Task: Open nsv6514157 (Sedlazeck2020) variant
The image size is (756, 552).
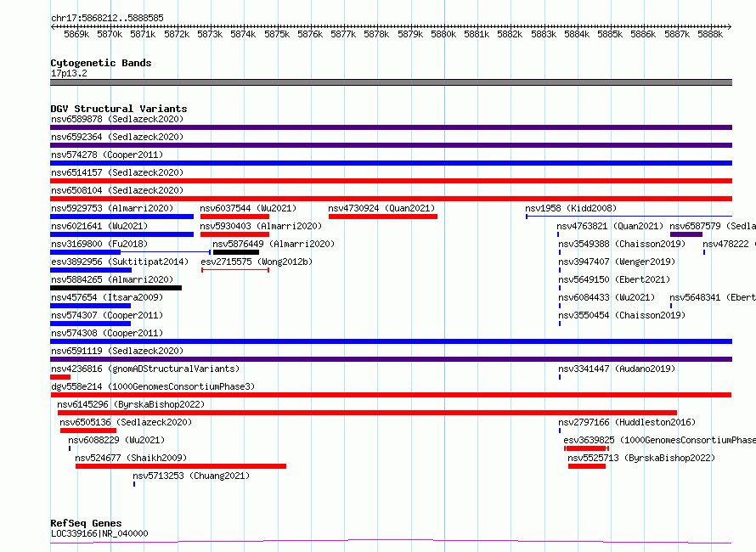Action: coord(117,172)
